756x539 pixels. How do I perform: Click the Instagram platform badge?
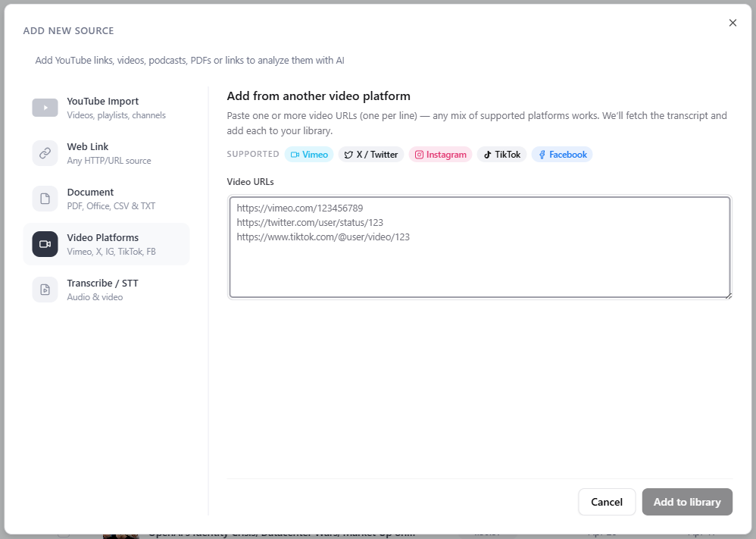click(440, 155)
